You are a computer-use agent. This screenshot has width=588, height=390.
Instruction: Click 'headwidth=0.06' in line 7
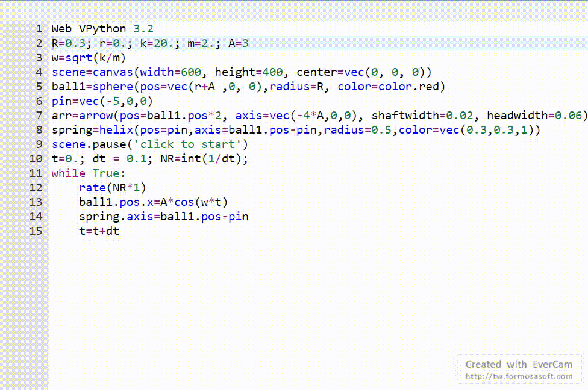click(x=535, y=116)
